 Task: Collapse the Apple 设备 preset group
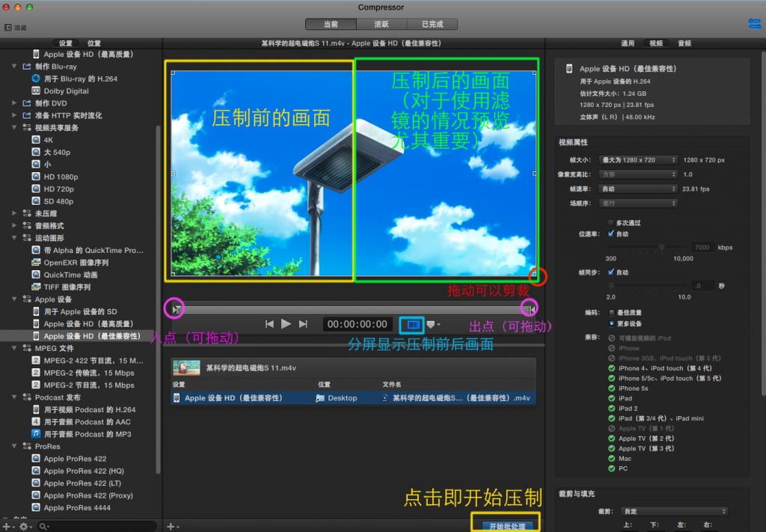[15, 299]
